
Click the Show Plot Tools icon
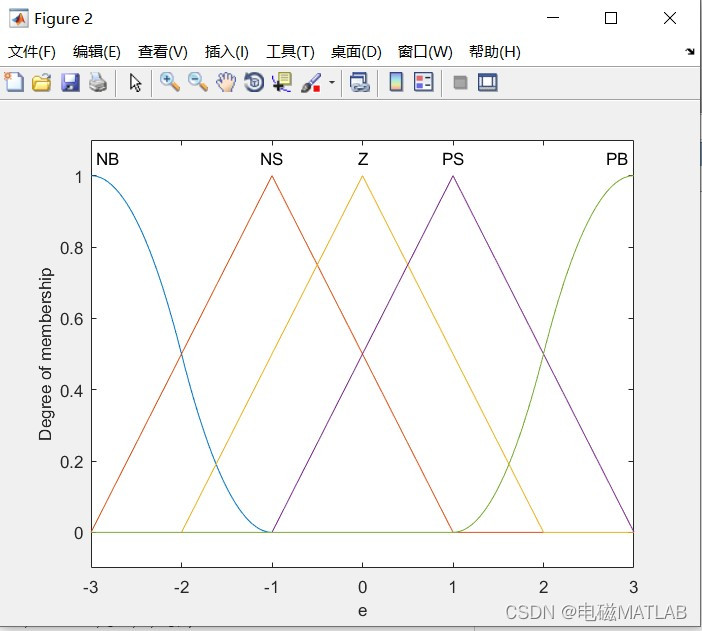click(x=488, y=82)
